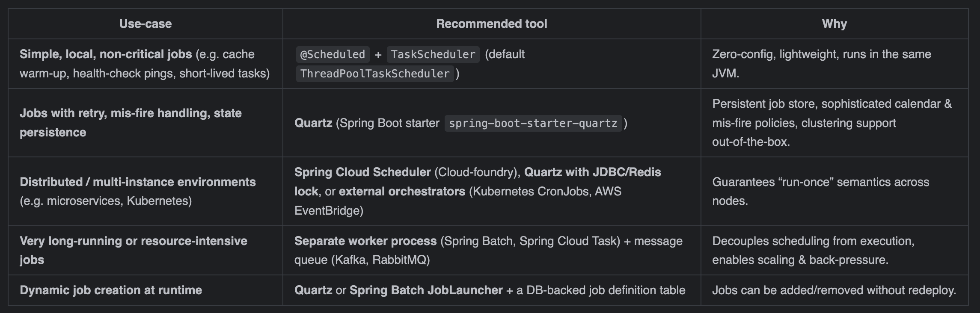Screen dimensions: 980x313
Task: Click the Why column header
Action: (x=834, y=24)
